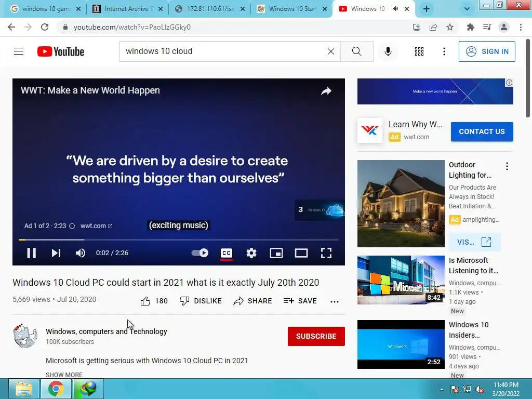
Task: Click CONTACT US ad button
Action: tap(482, 131)
